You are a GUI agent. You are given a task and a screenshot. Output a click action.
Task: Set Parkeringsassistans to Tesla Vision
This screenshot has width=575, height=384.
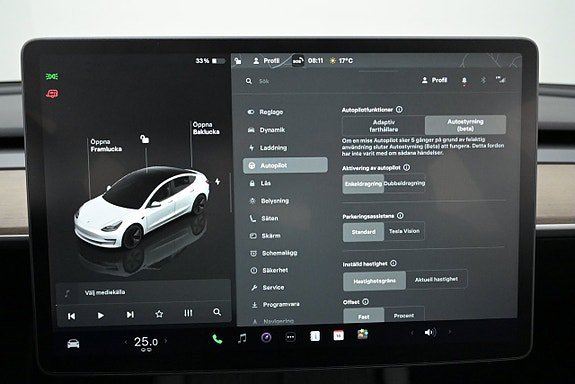pyautogui.click(x=404, y=231)
